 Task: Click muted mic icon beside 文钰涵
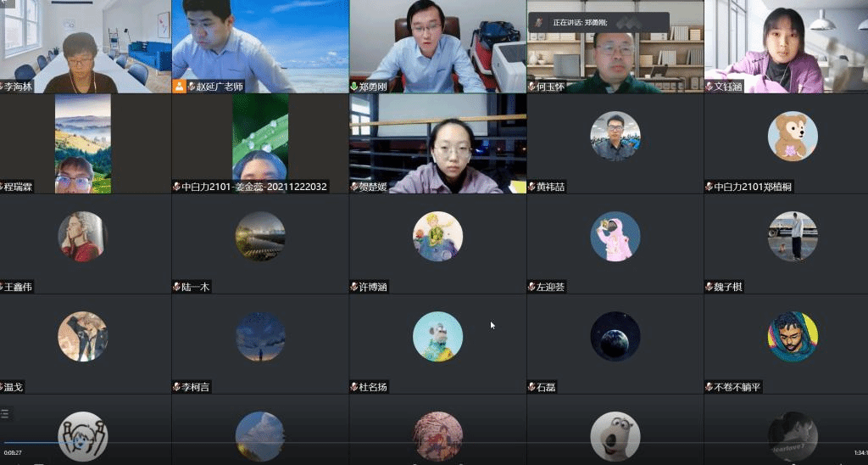click(709, 87)
